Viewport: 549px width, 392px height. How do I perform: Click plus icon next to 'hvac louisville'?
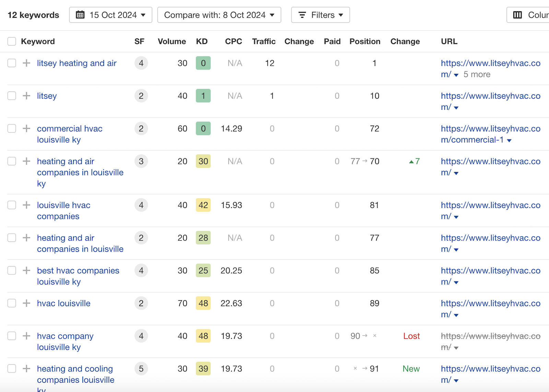click(x=26, y=303)
